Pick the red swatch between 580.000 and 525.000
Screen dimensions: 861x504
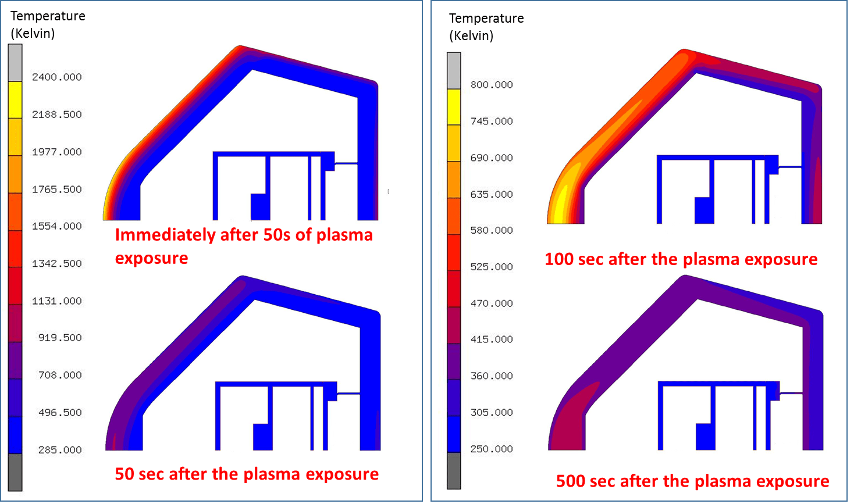tap(454, 252)
